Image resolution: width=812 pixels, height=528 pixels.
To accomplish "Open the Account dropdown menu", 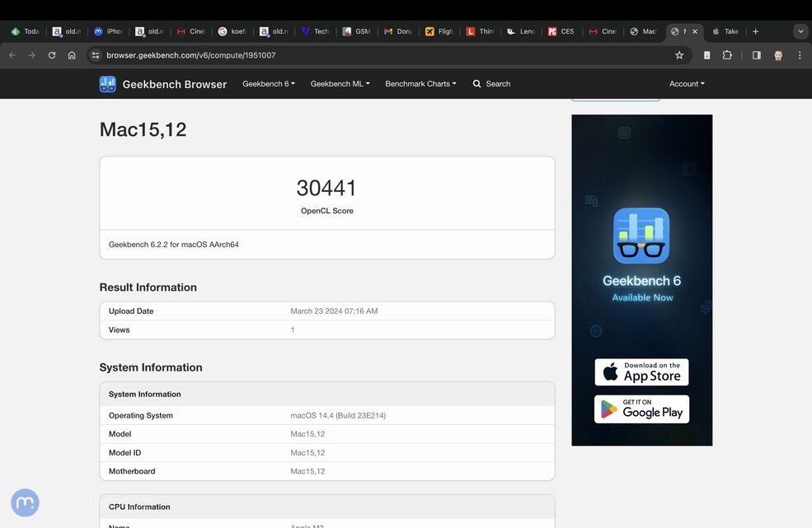I will [687, 84].
